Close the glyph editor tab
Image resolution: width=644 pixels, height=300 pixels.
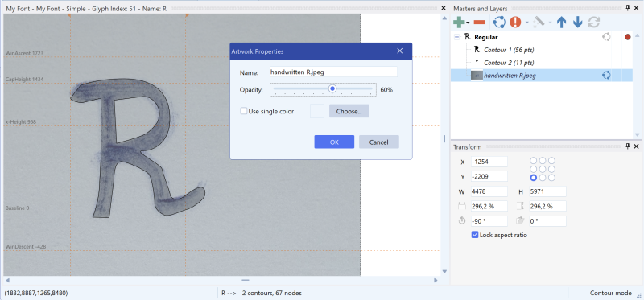coord(444,8)
